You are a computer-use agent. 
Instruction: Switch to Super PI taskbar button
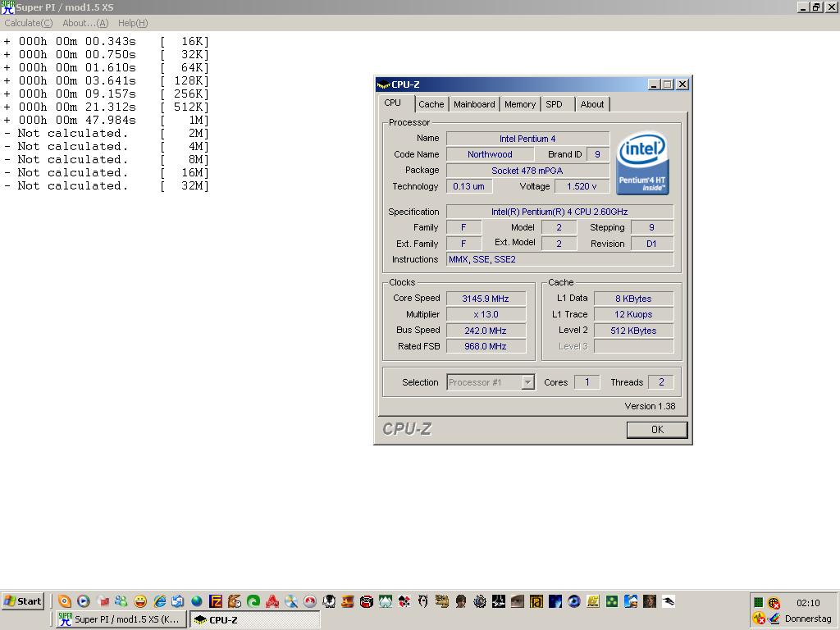(121, 619)
